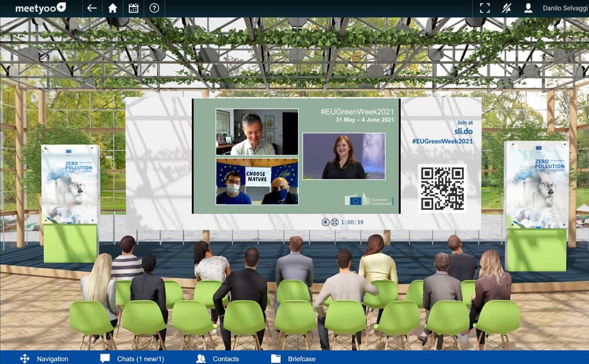Click the Choose Nature video feed
This screenshot has width=589, height=364.
pos(257,181)
